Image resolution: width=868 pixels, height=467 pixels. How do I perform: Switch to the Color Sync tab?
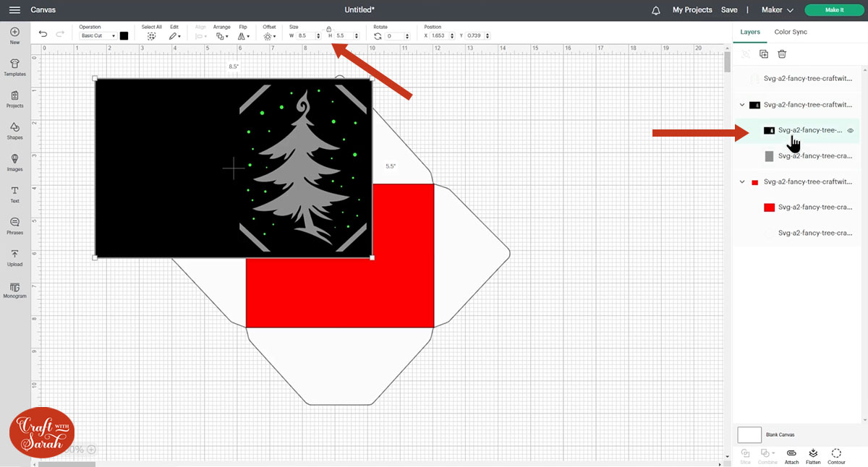tap(791, 32)
